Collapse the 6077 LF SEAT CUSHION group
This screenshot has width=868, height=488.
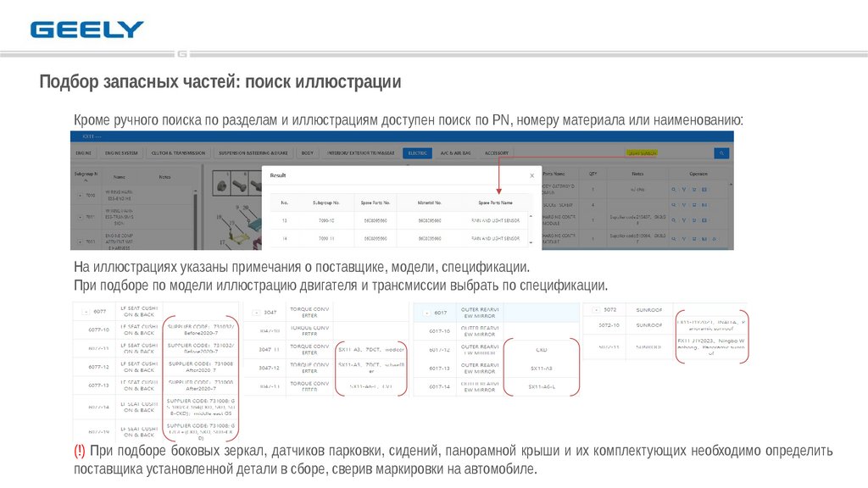click(86, 312)
